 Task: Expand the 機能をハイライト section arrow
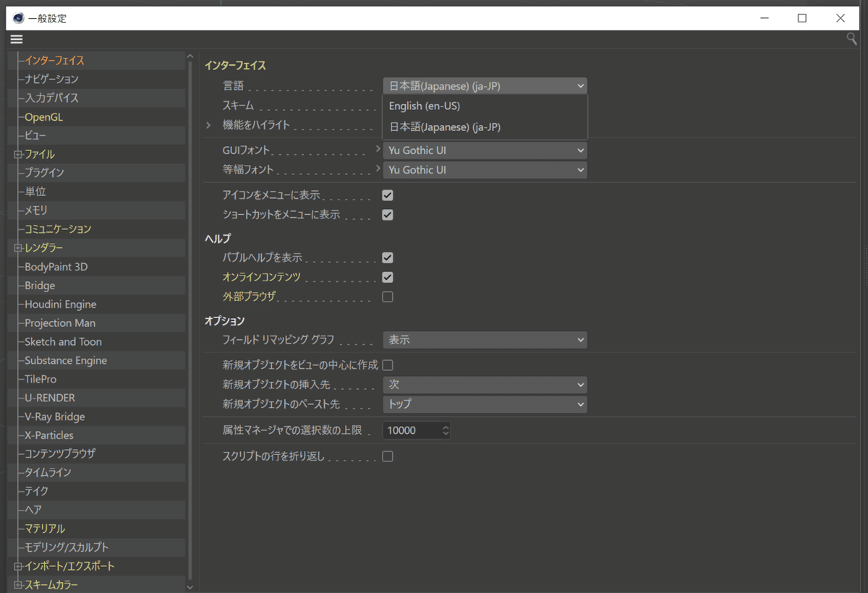209,125
